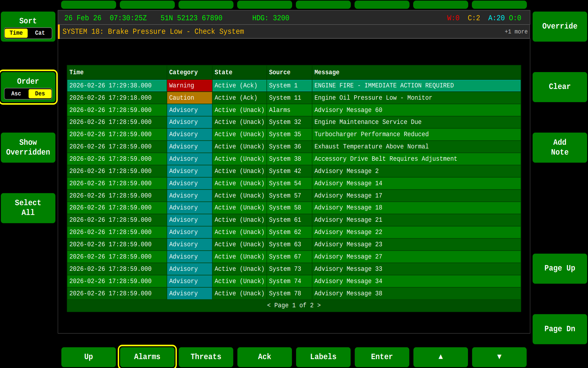Click the down arrow navigation icon
Viewport: 588px width, 368px height.
499,357
